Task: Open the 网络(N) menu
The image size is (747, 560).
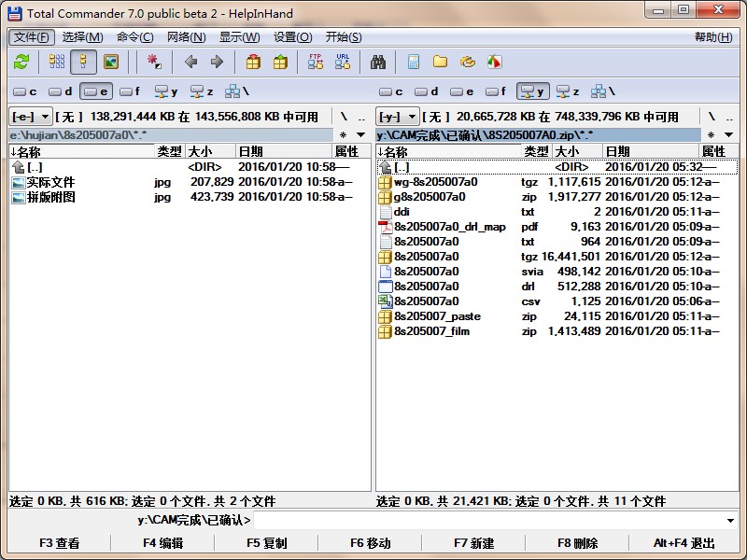Action: [x=186, y=37]
